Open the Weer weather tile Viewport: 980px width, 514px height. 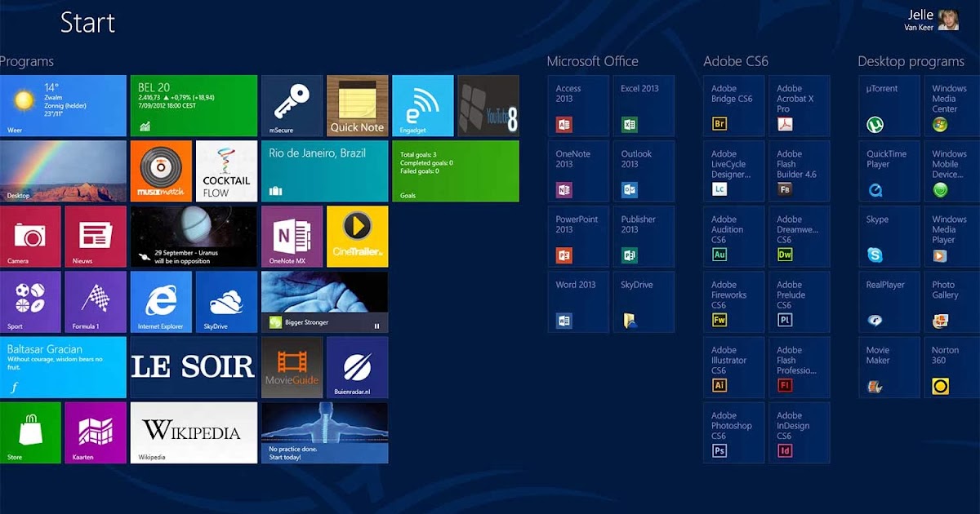(63, 106)
